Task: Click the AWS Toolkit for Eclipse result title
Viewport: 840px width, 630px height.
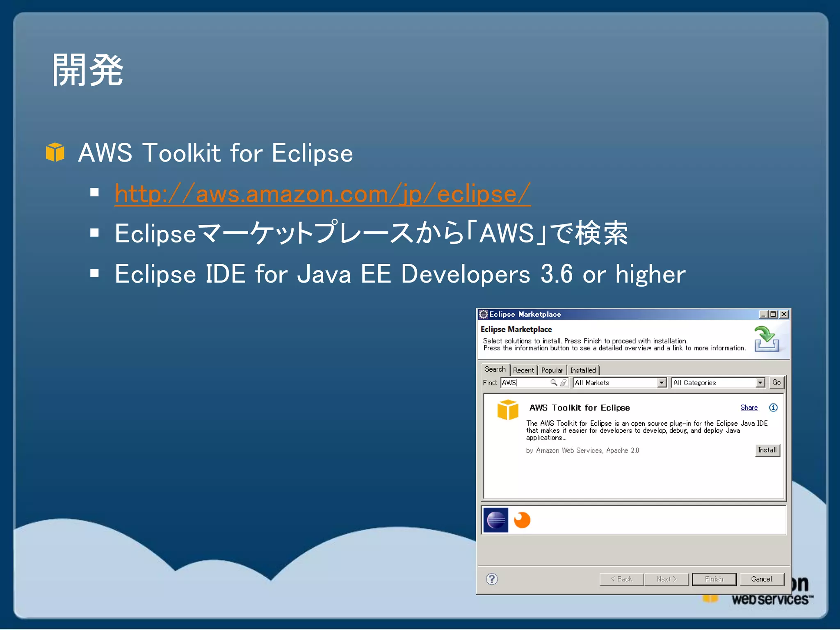Action: pyautogui.click(x=579, y=408)
